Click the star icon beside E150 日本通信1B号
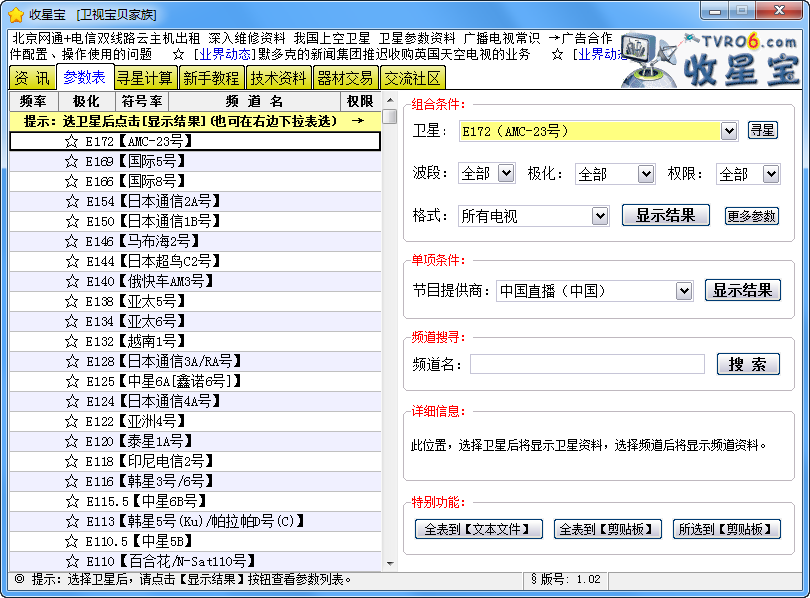Image resolution: width=810 pixels, height=598 pixels. 72,221
